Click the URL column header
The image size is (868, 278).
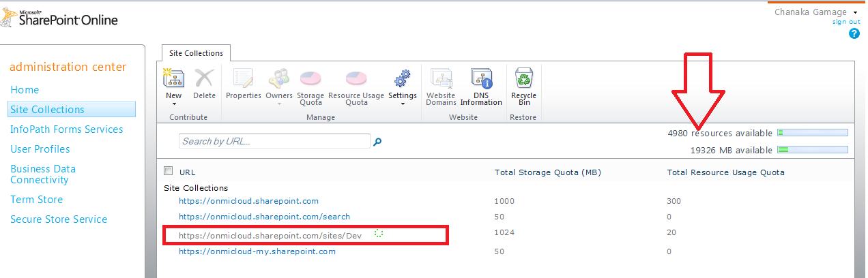[x=188, y=172]
